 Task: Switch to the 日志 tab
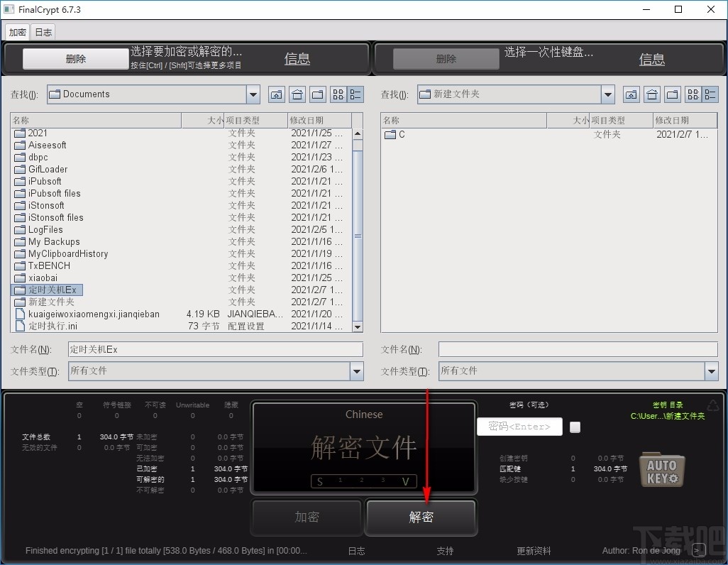click(43, 31)
